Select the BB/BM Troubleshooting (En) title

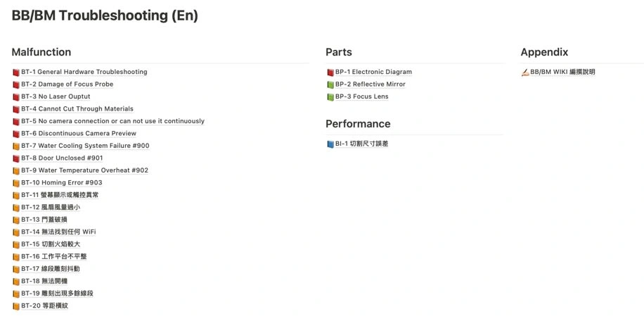[x=105, y=15]
